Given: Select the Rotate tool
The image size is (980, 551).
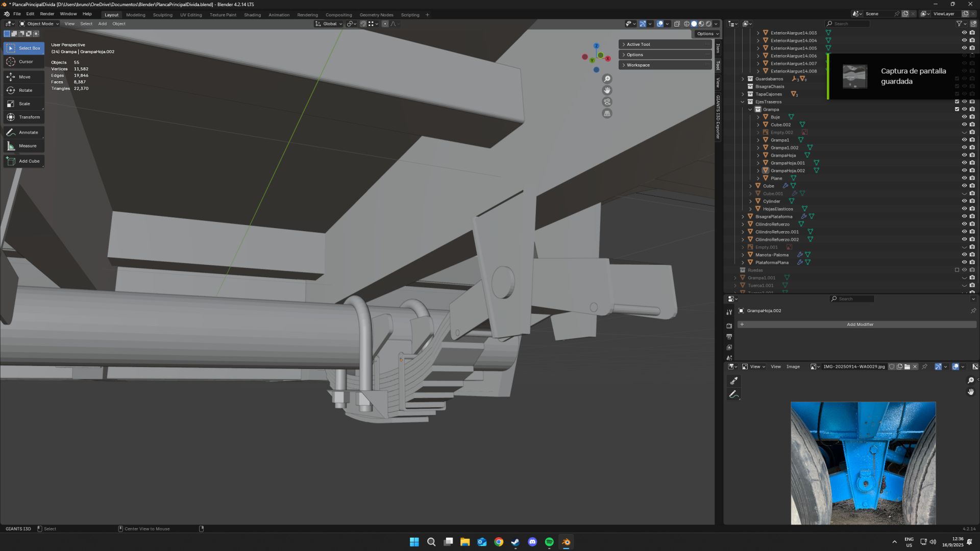Looking at the screenshot, I should (x=23, y=90).
